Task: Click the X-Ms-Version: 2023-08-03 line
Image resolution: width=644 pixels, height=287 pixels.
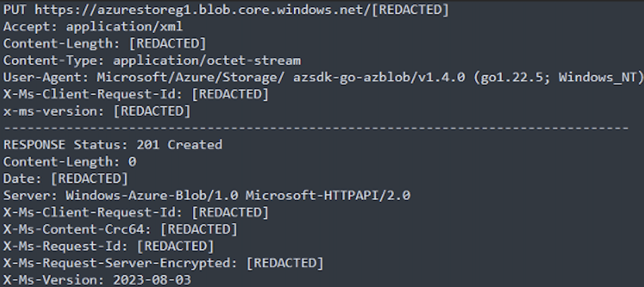Action: (x=97, y=279)
